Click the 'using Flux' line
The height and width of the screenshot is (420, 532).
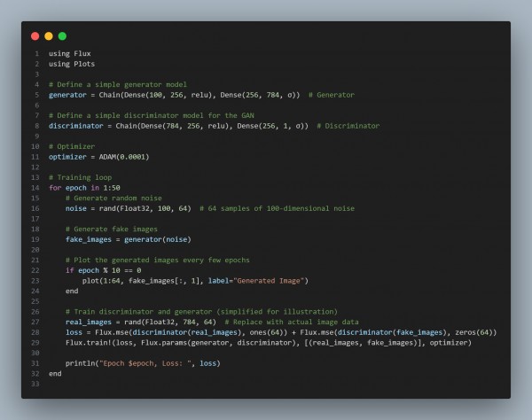[x=70, y=53]
